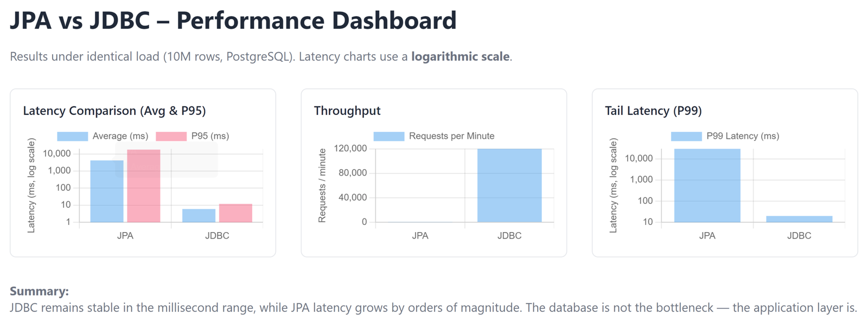Click the Throughput chart title
Screen dimensions: 868x328
[x=347, y=111]
